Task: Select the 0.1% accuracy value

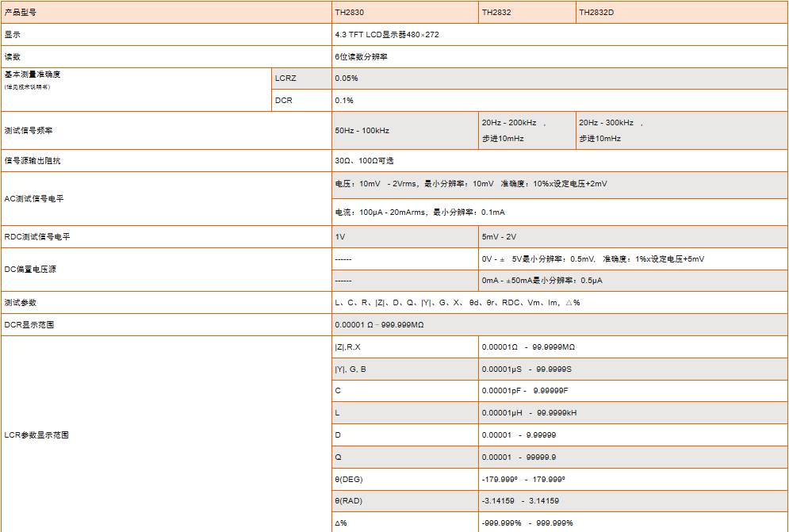Action: [560, 101]
